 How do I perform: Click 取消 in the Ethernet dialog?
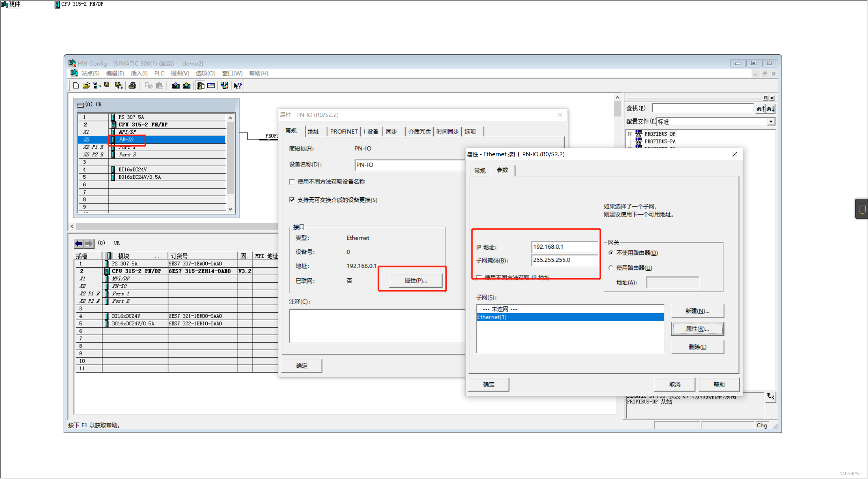(x=675, y=385)
